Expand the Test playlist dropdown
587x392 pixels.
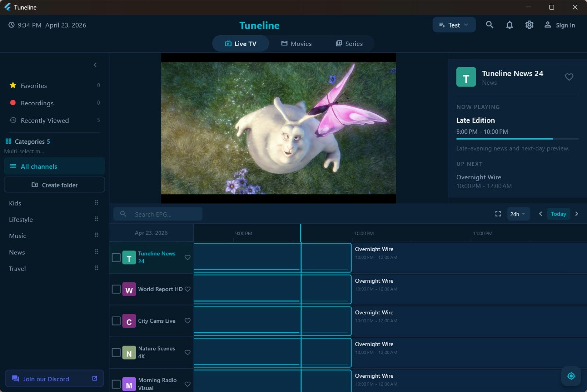pos(454,25)
